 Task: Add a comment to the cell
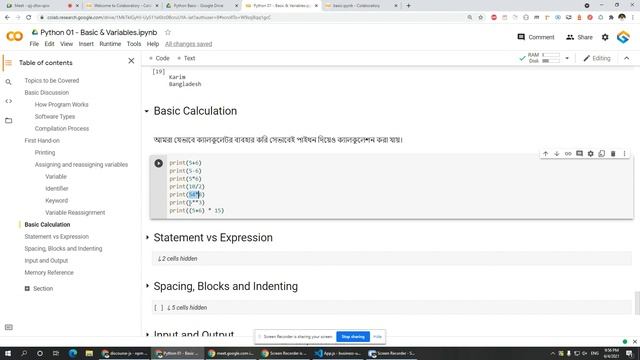tap(579, 154)
